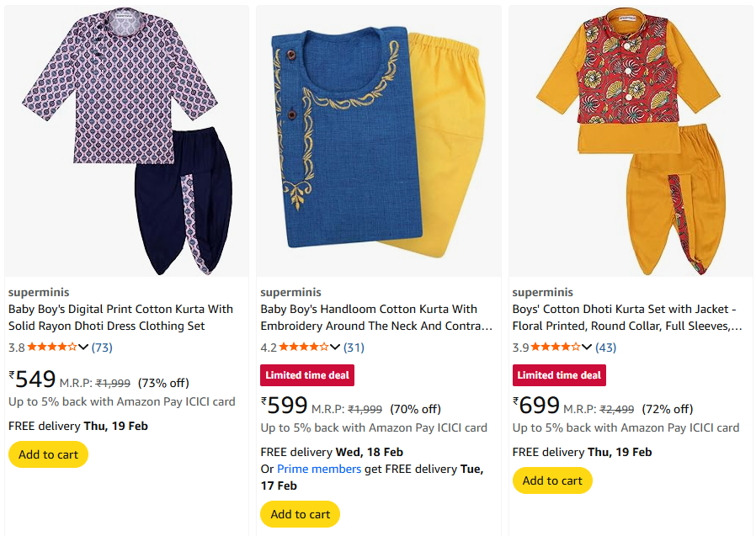Open the 31 reviews link
This screenshot has height=536, width=756.
click(354, 347)
